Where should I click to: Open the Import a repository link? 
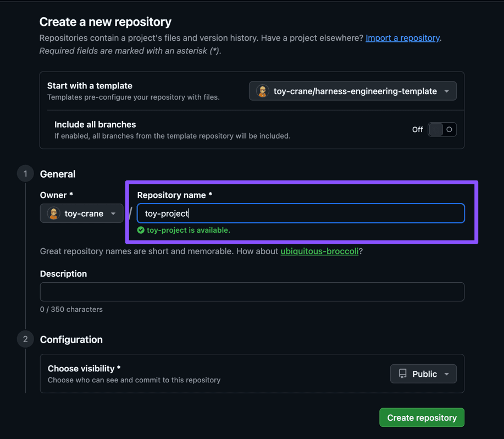(402, 38)
